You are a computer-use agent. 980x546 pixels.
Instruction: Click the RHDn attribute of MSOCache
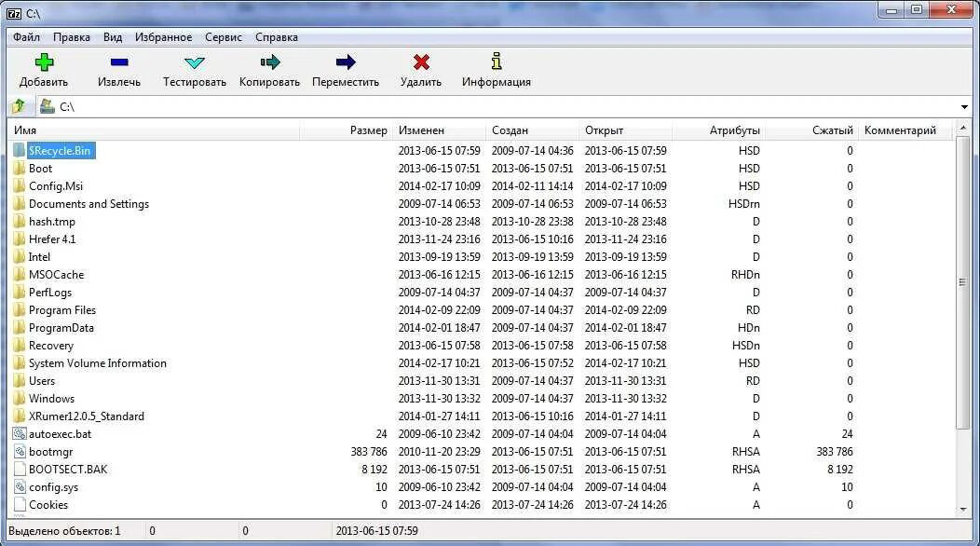tap(745, 275)
